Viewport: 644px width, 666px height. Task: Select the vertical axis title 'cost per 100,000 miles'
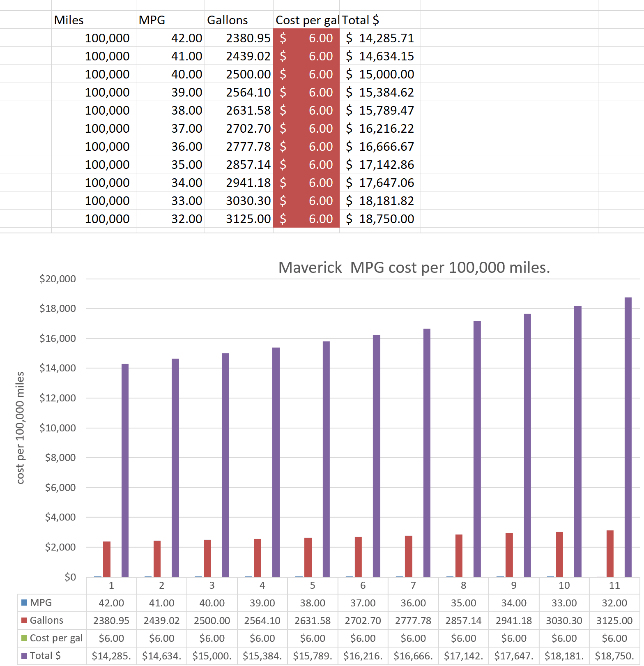(x=20, y=428)
